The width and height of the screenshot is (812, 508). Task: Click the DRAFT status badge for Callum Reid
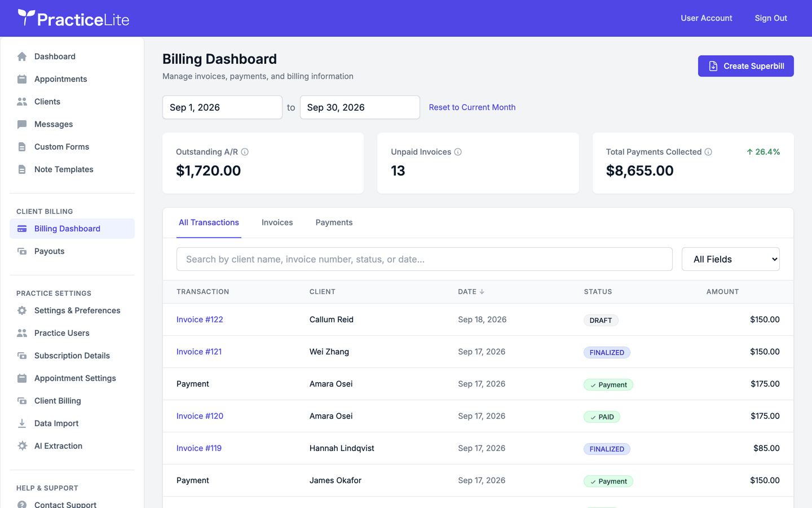601,320
